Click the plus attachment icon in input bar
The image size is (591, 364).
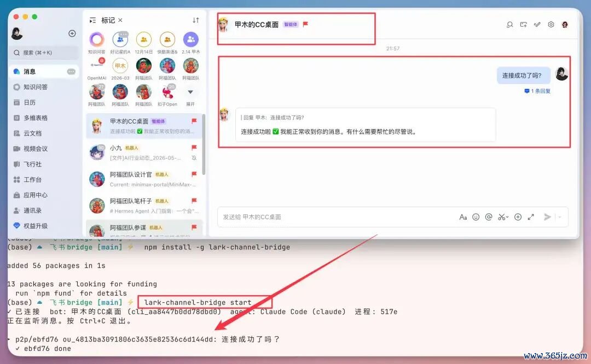click(518, 217)
